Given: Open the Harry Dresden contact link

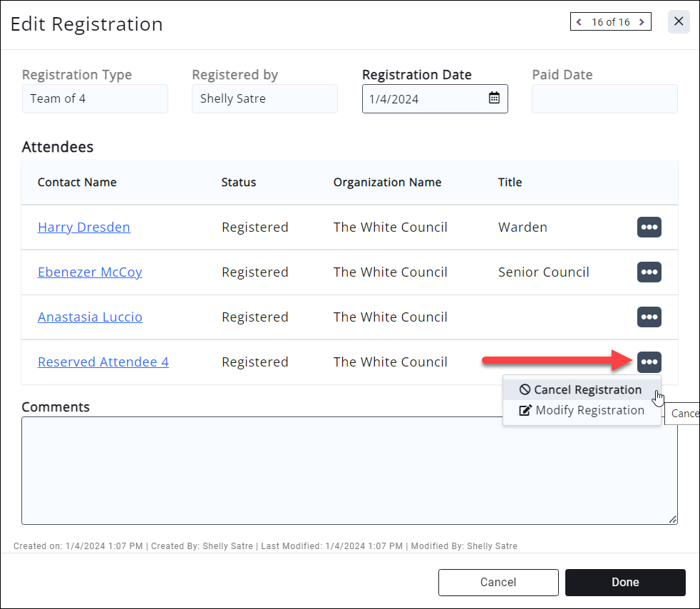Looking at the screenshot, I should pos(84,227).
